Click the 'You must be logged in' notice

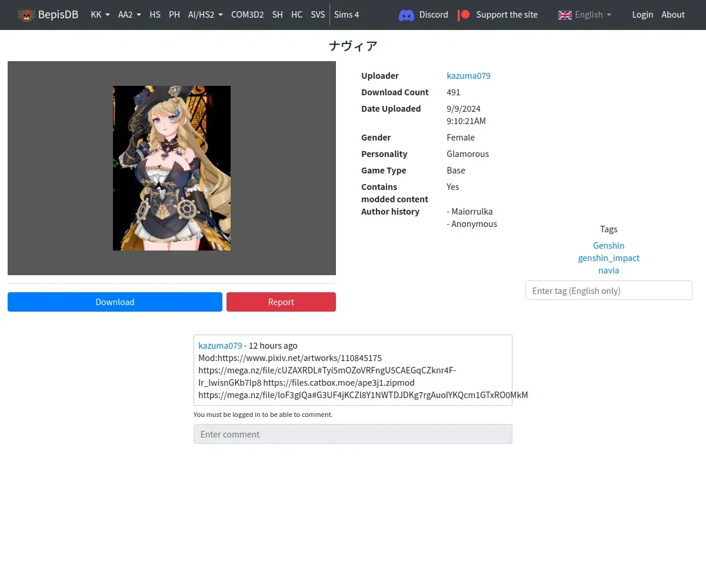point(263,415)
